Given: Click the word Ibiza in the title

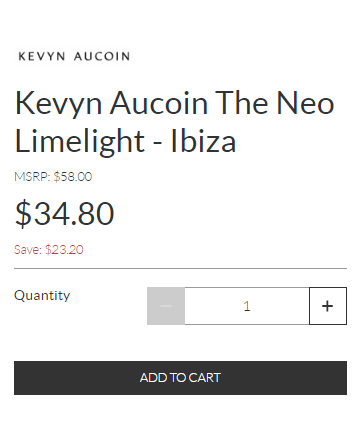Looking at the screenshot, I should (x=203, y=141).
